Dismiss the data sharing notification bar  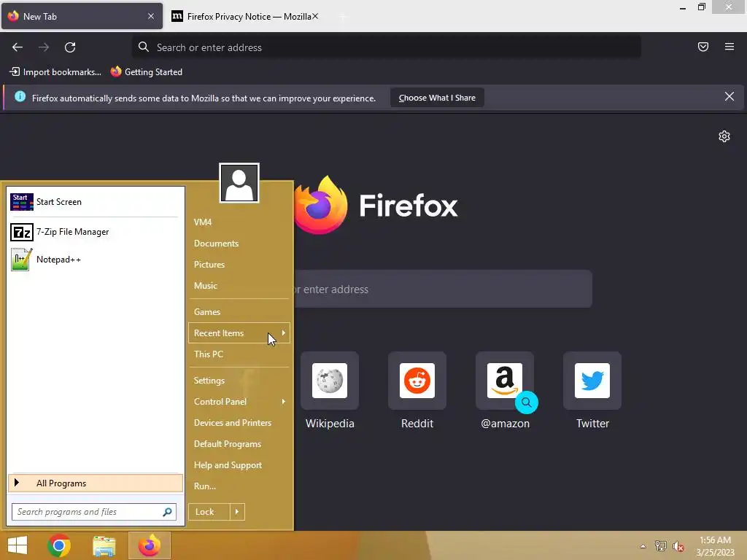coord(729,97)
